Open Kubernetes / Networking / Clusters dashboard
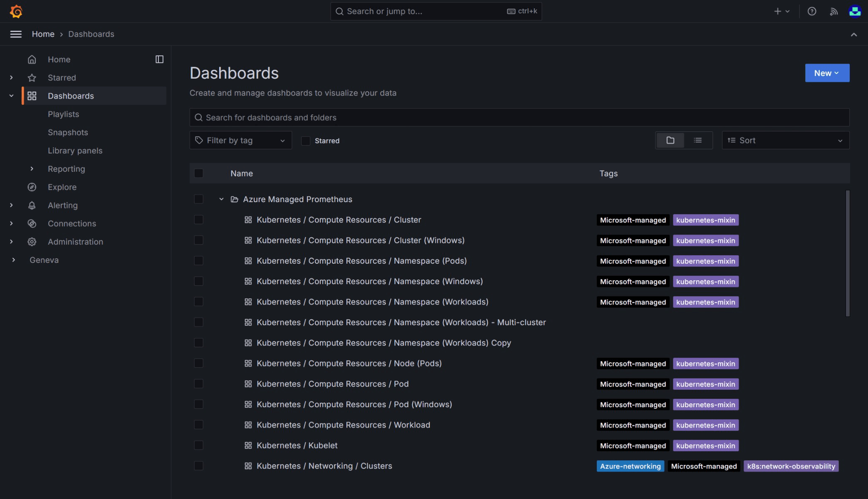Viewport: 868px width, 499px height. (324, 466)
